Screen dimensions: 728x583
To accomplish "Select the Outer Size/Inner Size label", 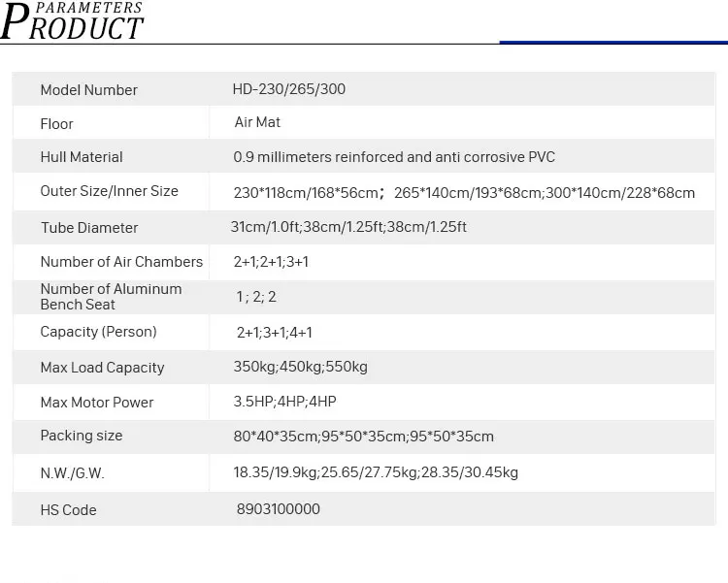I will click(x=109, y=191).
